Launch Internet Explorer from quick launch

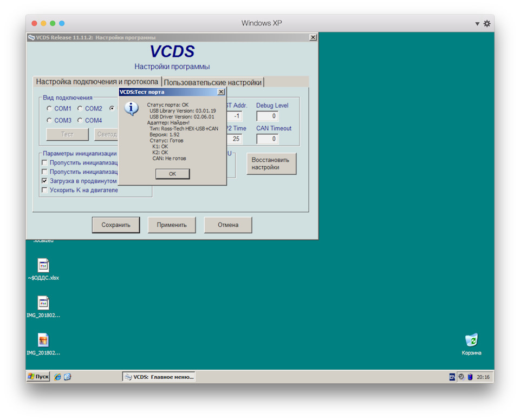tap(57, 377)
